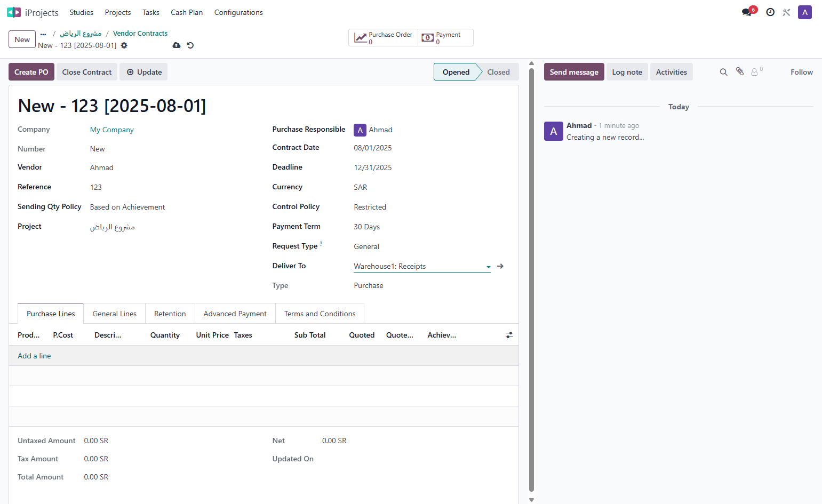Open Deliver To internal link arrow
Viewport: 822px width, 504px height.
pos(500,266)
